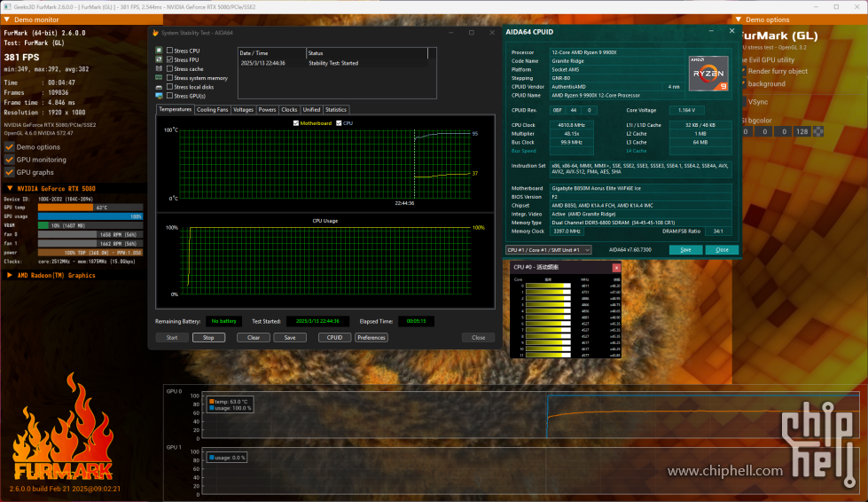Click the memory module icon beside Stress system memory
The width and height of the screenshot is (868, 502).
pos(159,77)
